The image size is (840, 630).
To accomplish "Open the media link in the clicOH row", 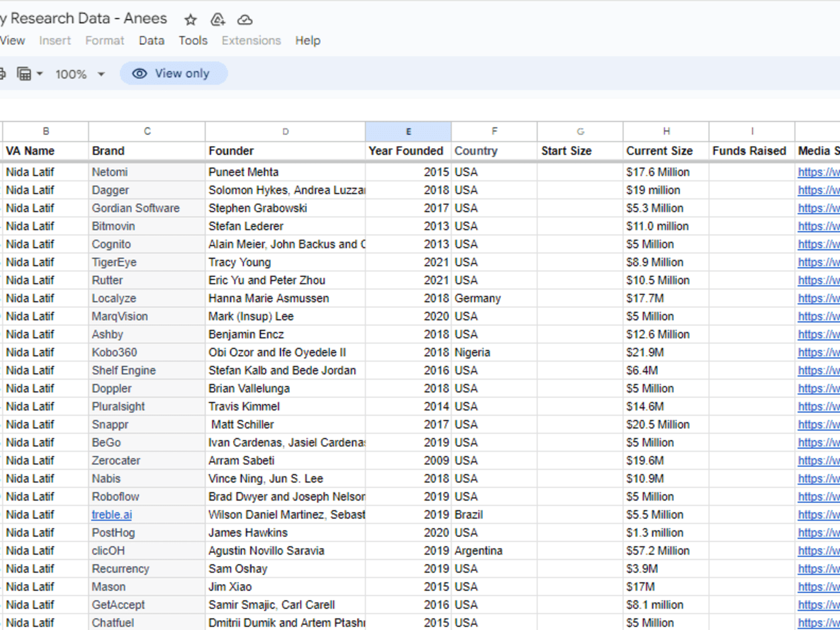I will tap(819, 550).
